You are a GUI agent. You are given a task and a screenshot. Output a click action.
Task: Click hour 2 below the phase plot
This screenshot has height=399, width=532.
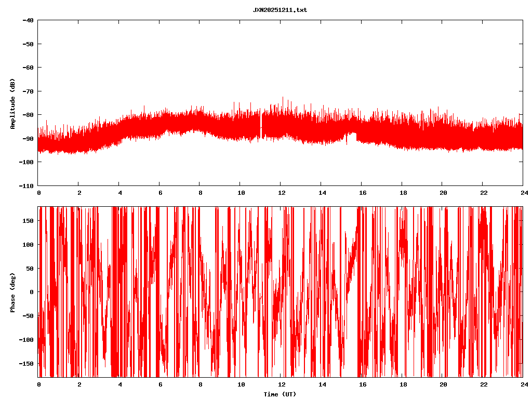click(79, 384)
